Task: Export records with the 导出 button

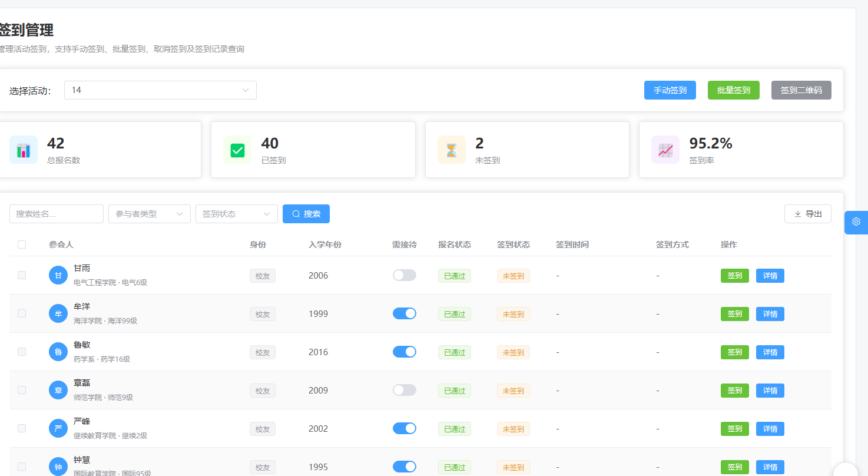Action: click(x=808, y=214)
